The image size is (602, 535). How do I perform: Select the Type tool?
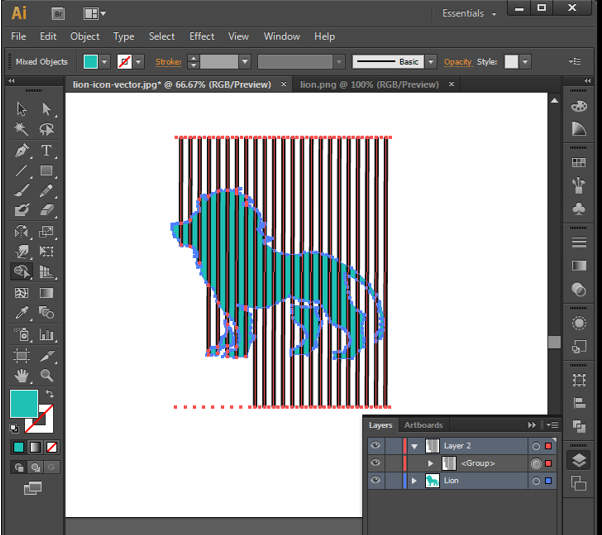click(x=46, y=150)
